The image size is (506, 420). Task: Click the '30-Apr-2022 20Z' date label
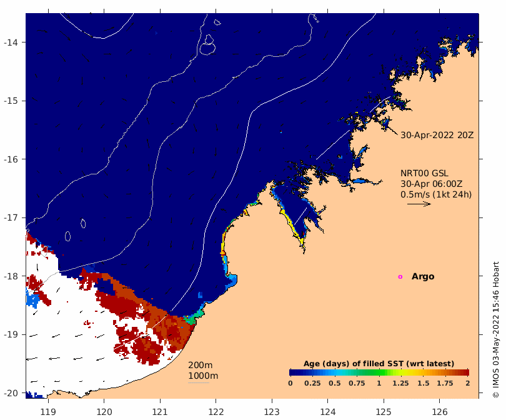point(437,135)
